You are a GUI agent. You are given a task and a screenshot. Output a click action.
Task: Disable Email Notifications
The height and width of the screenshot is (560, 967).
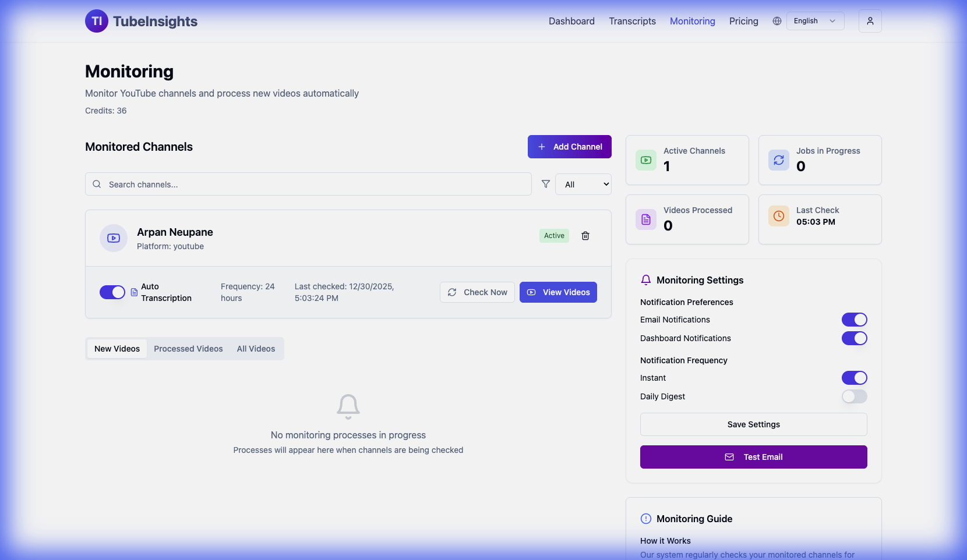pos(854,320)
